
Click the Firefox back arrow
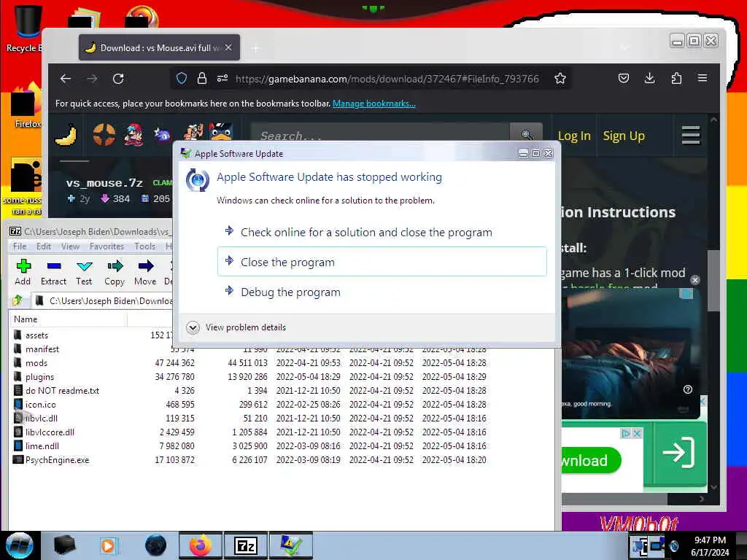pyautogui.click(x=66, y=79)
